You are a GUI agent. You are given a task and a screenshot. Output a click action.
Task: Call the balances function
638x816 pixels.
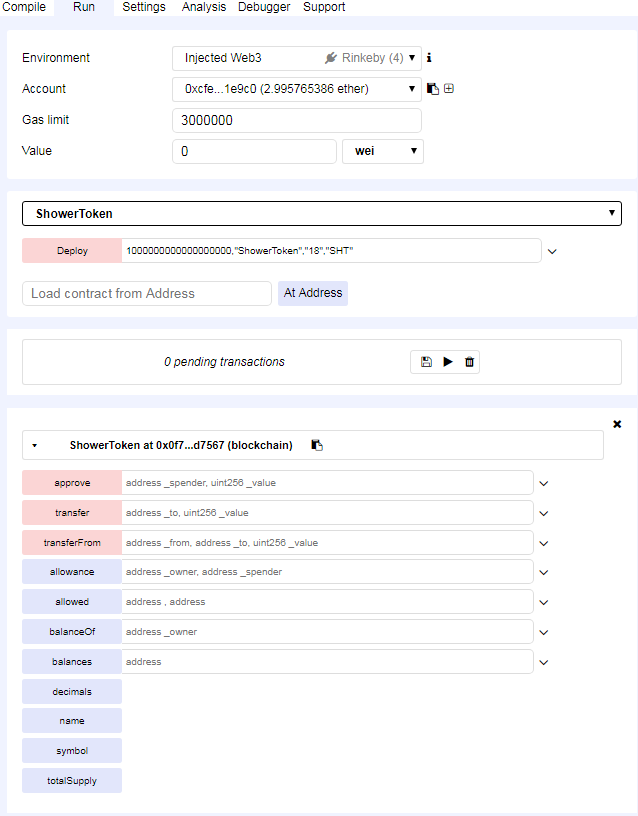[72, 662]
